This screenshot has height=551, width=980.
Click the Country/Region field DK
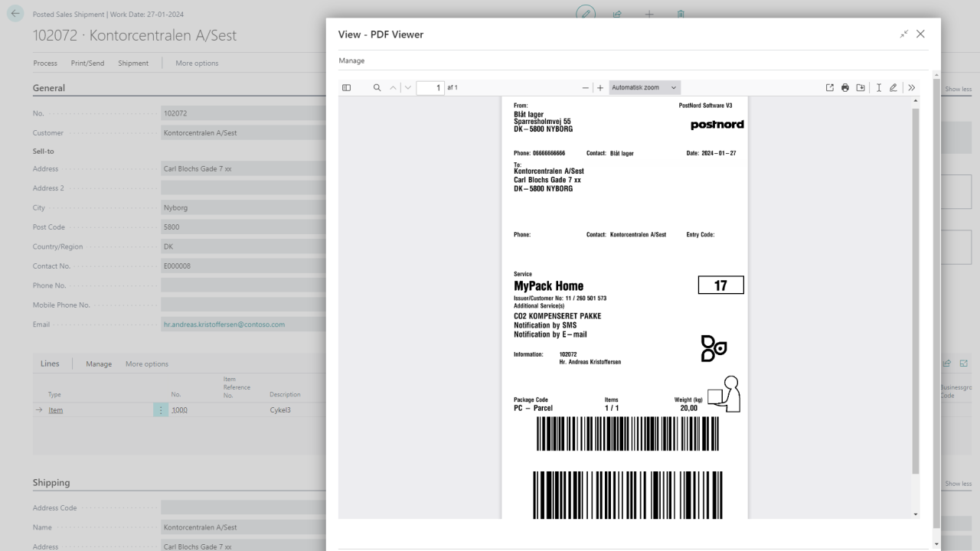[x=243, y=246]
